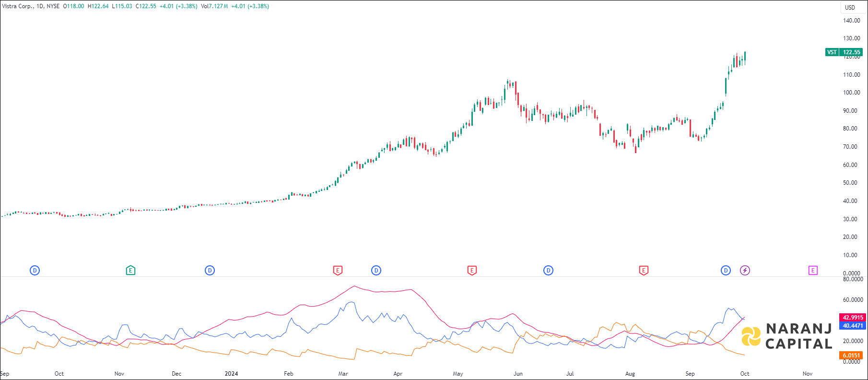Click the dividend D marker beside the lightning bolt
This screenshot has height=380, width=868.
click(x=726, y=271)
